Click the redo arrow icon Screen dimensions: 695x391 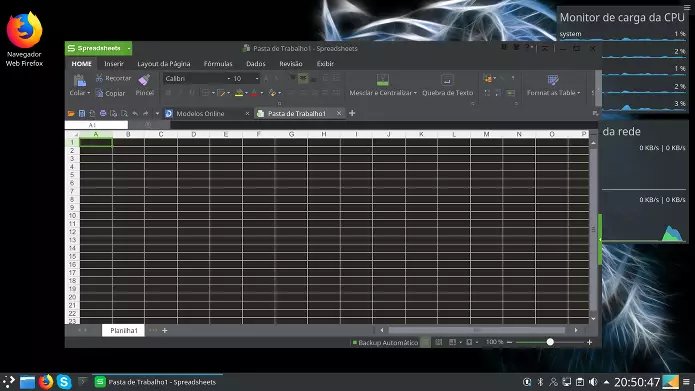pyautogui.click(x=145, y=113)
